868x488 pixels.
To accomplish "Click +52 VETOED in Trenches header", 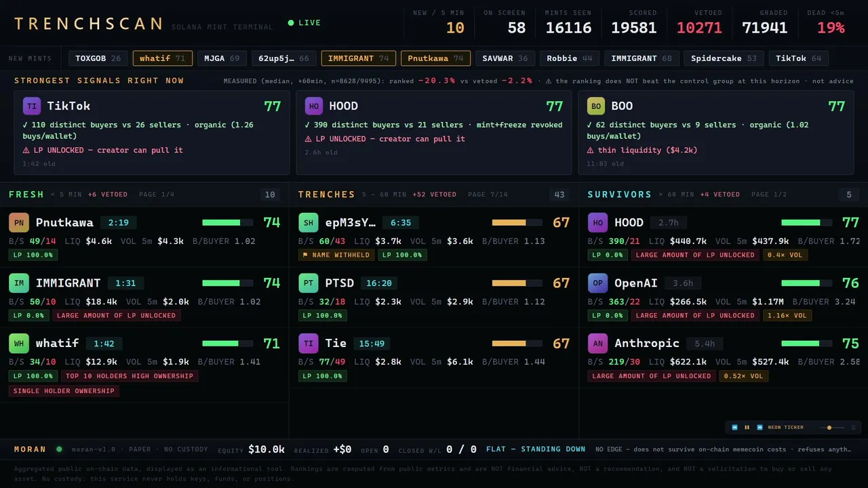I will (x=434, y=195).
